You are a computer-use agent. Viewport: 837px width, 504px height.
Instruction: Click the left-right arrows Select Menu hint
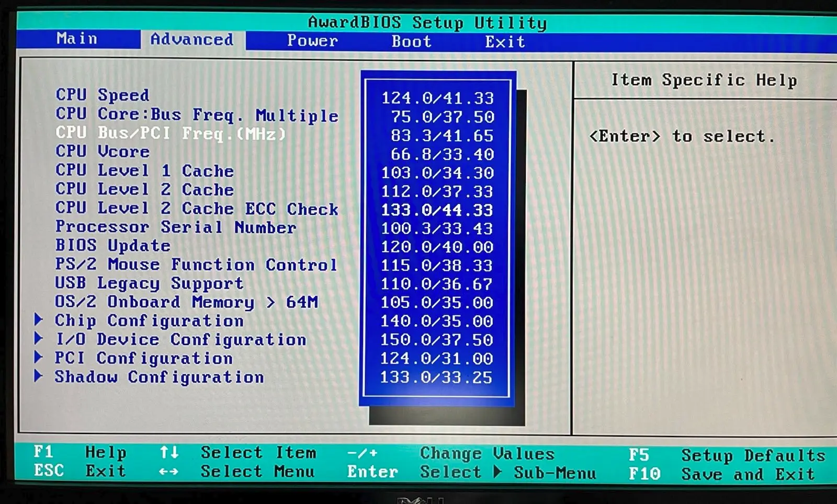pos(237,472)
